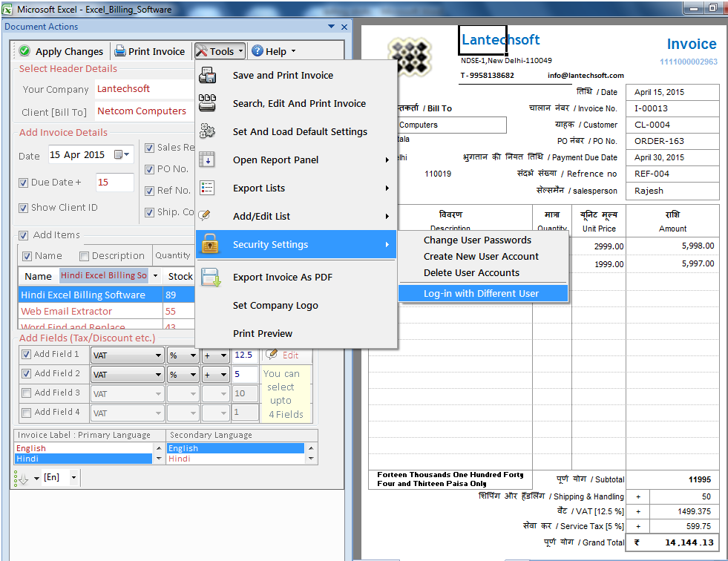Enable the Add Field 4 checkbox
The width and height of the screenshot is (728, 561).
coord(27,413)
